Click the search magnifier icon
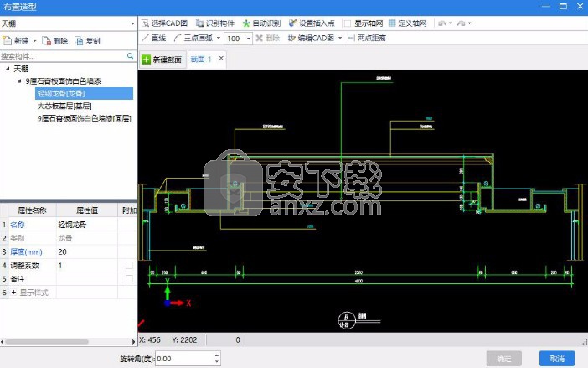The image size is (588, 368). tap(130, 56)
